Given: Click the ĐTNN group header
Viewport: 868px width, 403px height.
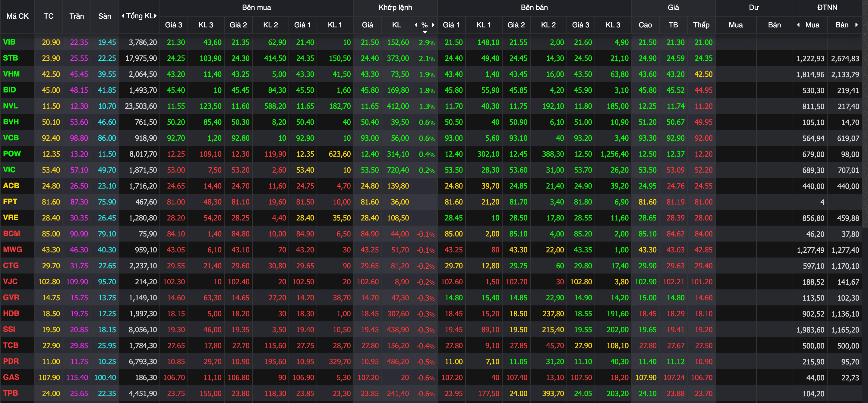Looking at the screenshot, I should 827,8.
